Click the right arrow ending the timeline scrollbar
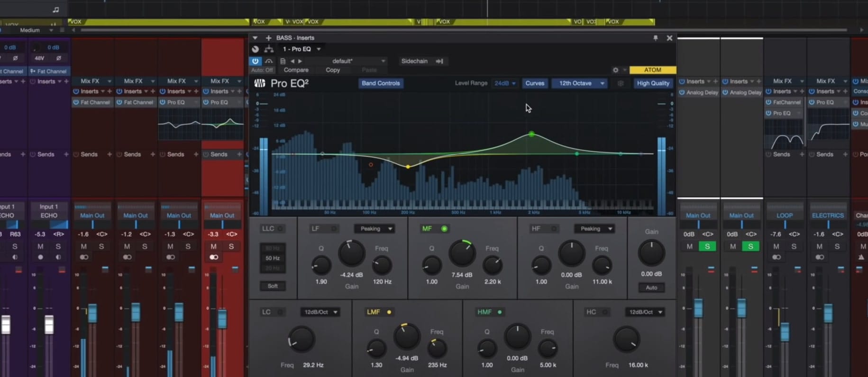Viewport: 868px width, 377px height. pyautogui.click(x=861, y=30)
